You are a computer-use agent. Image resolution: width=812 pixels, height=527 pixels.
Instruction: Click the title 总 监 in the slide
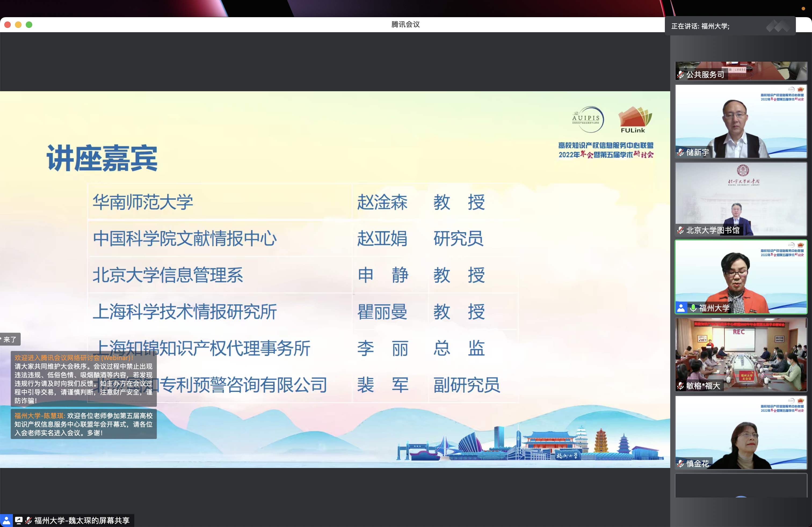click(459, 348)
